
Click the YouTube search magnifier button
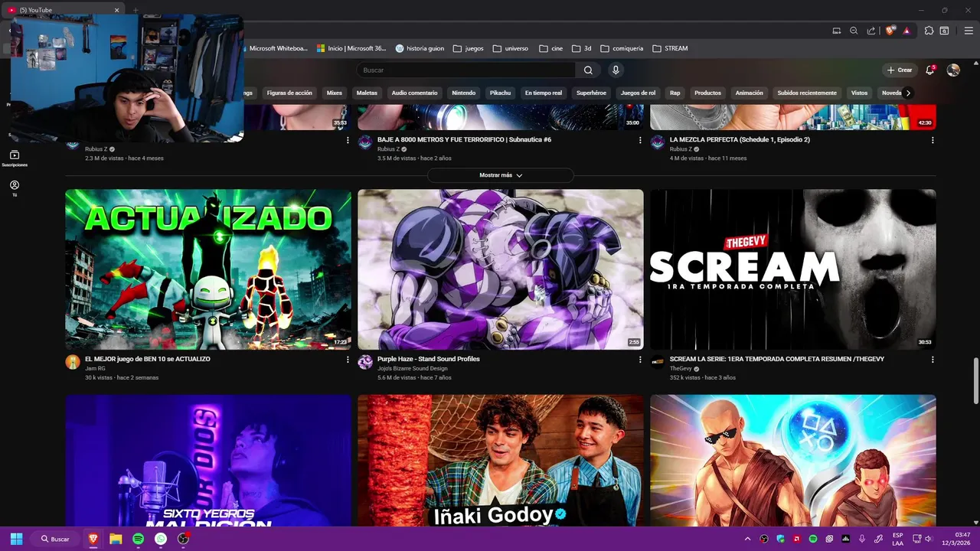(588, 70)
